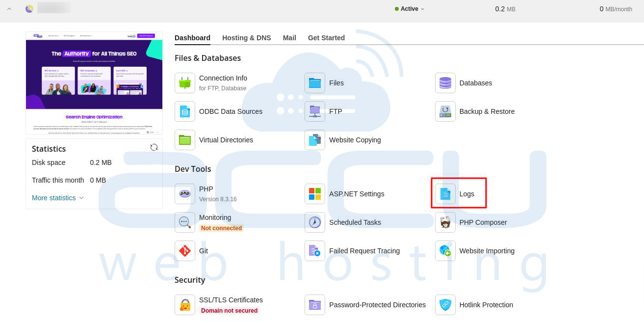644x322 pixels.
Task: Collapse the domain row with chevron
Action: pos(9,9)
